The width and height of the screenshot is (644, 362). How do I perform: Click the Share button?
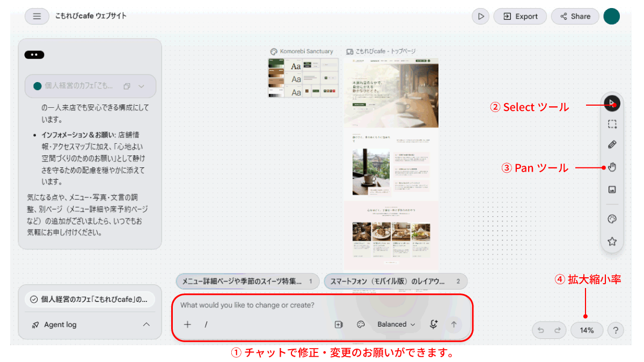(575, 17)
